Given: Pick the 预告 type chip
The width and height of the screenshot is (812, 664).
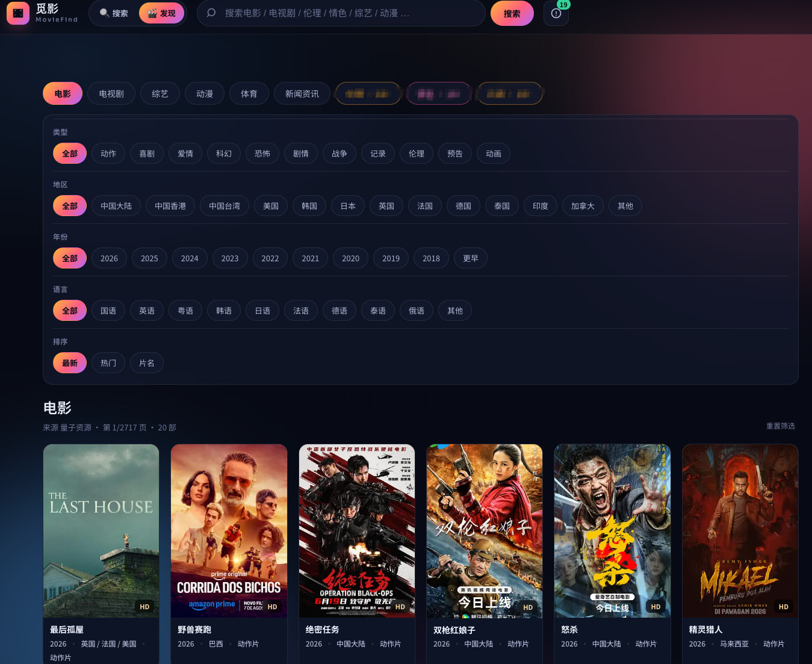Looking at the screenshot, I should [x=455, y=154].
